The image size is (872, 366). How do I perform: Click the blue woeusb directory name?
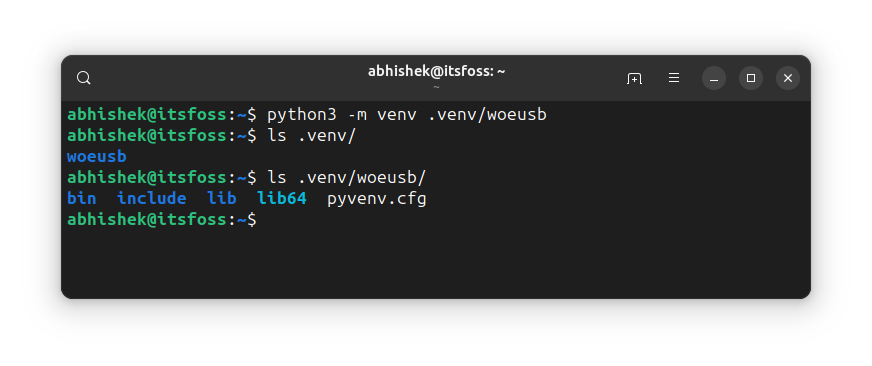(x=97, y=156)
